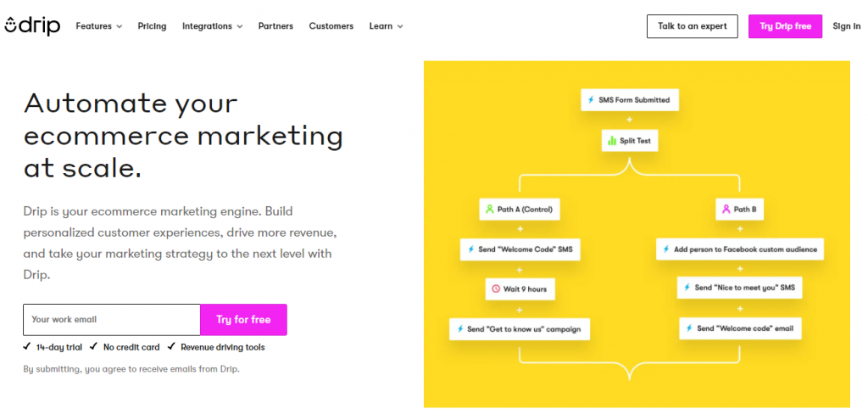Click the green Split Test bar chart icon
This screenshot has height=409, width=868.
(x=611, y=141)
